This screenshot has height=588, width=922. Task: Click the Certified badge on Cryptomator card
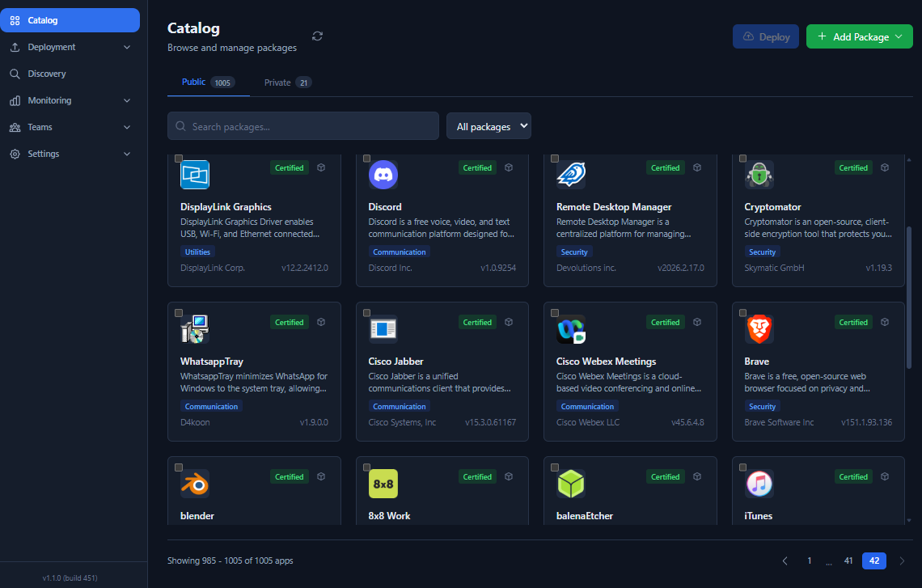853,167
